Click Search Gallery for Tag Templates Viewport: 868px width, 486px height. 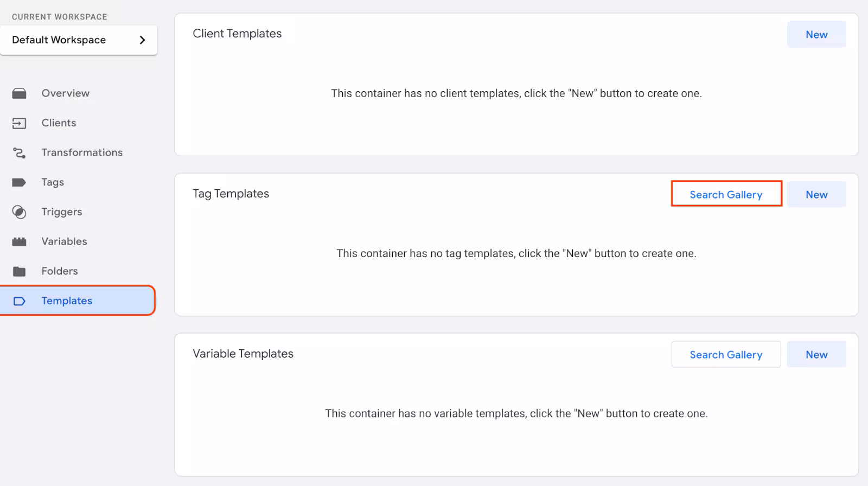[726, 194]
